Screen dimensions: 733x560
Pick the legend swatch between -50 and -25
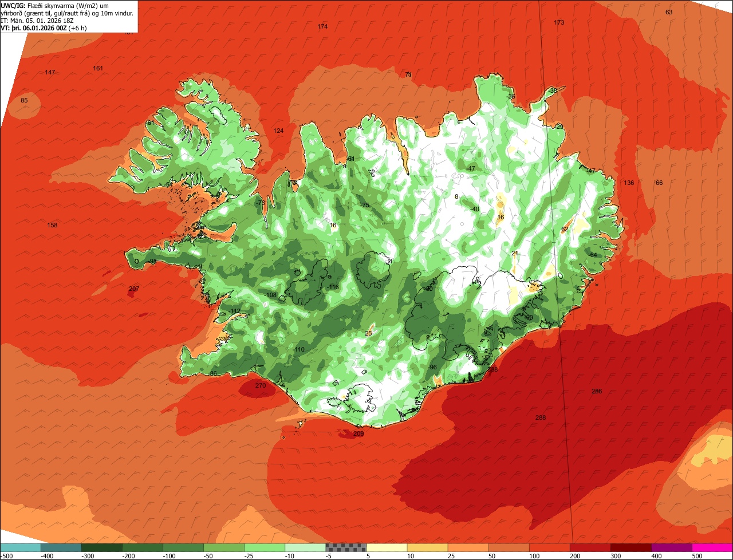tap(224, 547)
